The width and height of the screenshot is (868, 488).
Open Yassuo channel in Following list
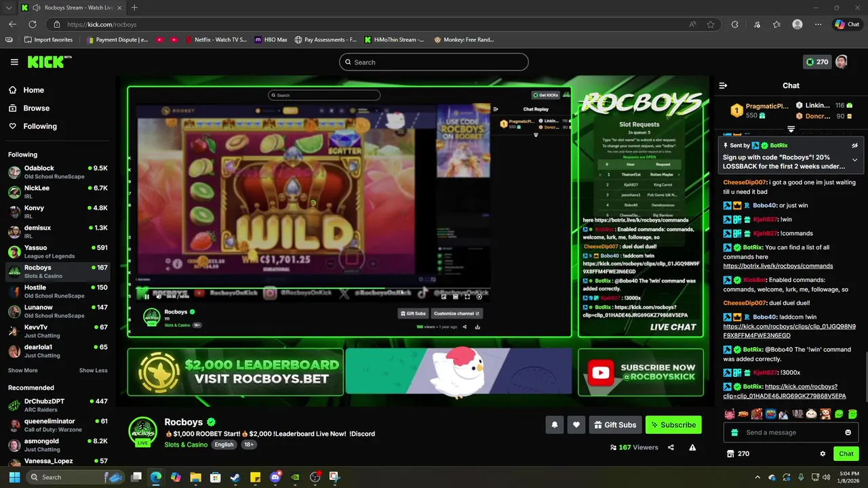click(x=58, y=251)
